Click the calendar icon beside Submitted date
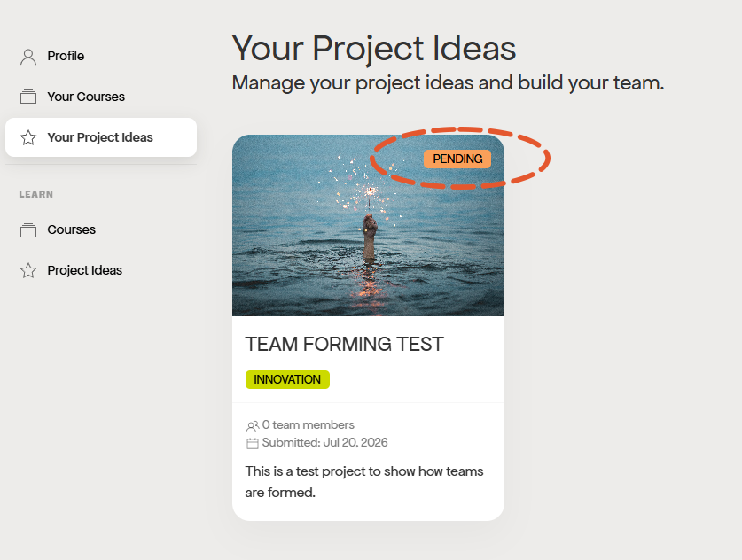 tap(253, 443)
